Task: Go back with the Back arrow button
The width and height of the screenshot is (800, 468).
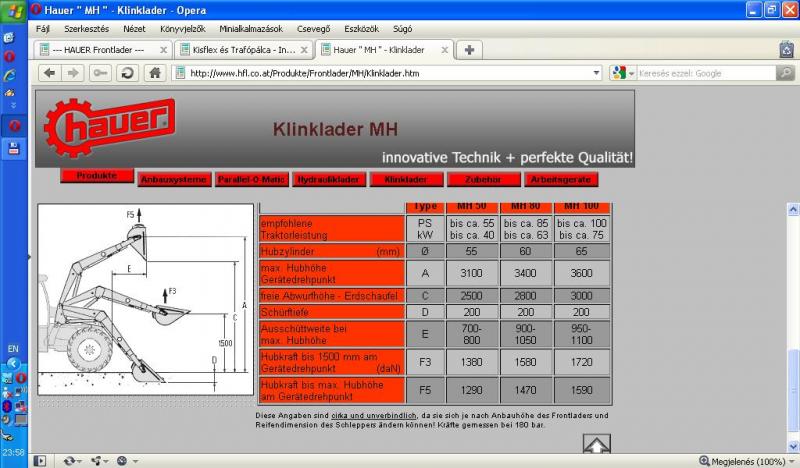Action: pos(49,73)
